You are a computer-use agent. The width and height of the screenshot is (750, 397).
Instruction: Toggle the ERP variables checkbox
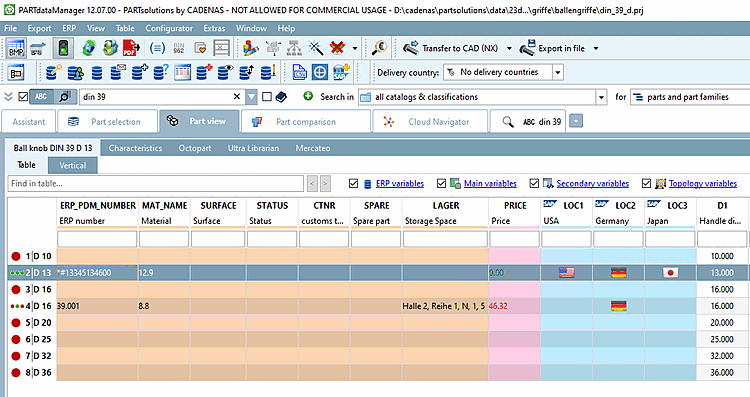(x=353, y=183)
